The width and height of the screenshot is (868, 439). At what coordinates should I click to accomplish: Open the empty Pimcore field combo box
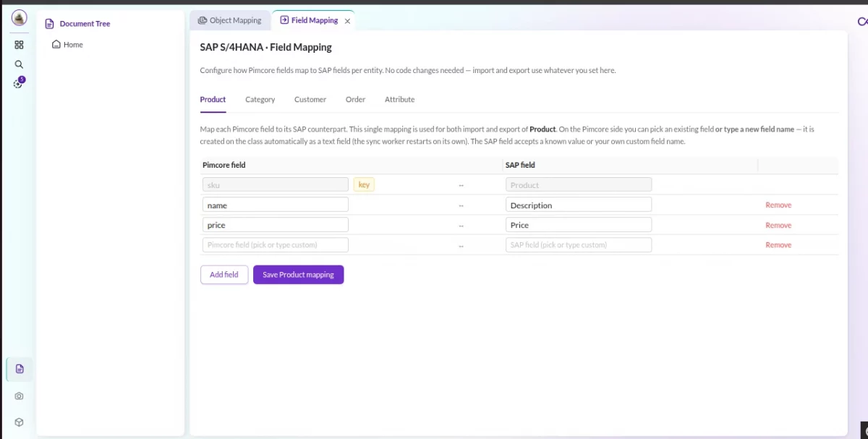276,244
